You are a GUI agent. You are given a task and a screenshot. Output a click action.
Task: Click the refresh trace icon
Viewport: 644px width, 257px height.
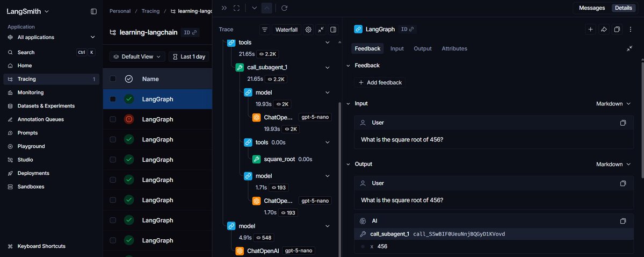[284, 8]
